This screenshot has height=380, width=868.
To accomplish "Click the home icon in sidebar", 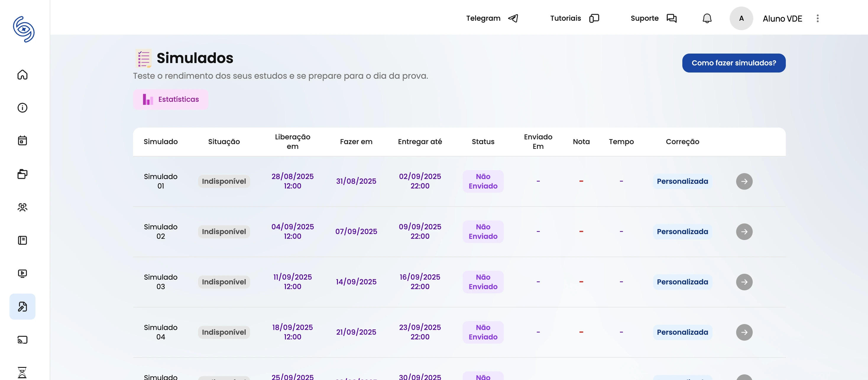I will point(22,75).
